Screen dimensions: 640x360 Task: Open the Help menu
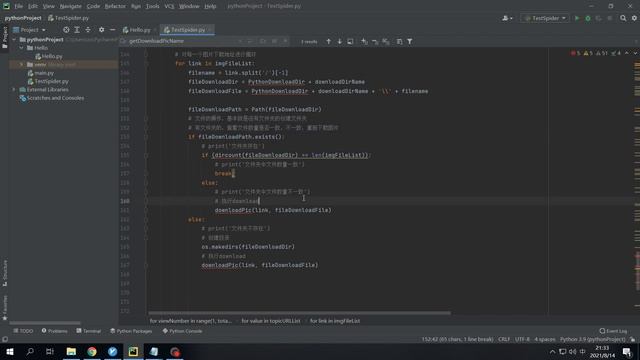(x=210, y=6)
